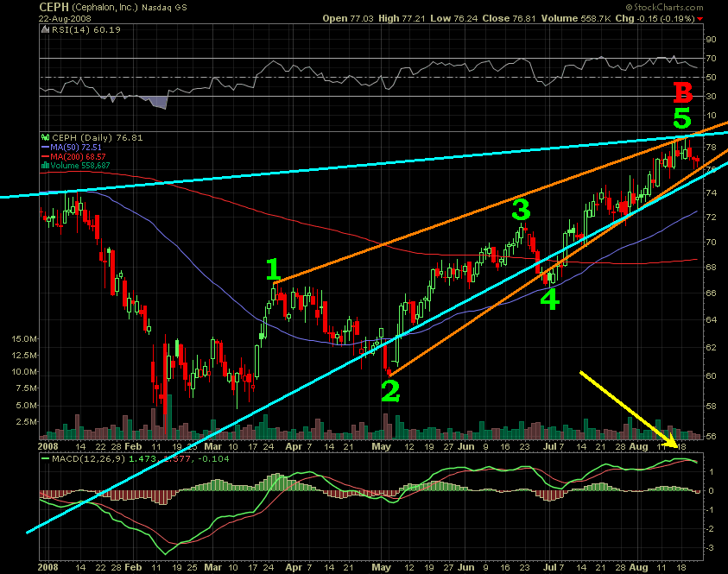
Task: Click May on the date axis below MACD
Action: [382, 567]
